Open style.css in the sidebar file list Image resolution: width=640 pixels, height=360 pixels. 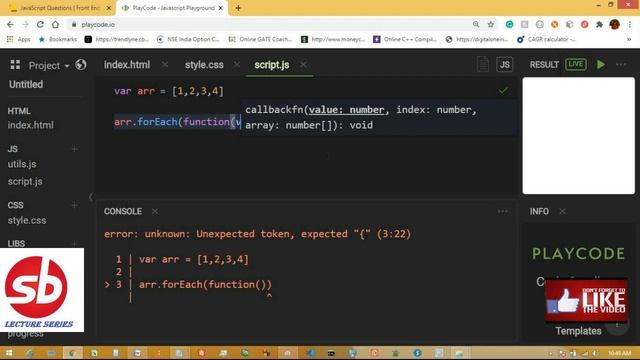pyautogui.click(x=27, y=220)
